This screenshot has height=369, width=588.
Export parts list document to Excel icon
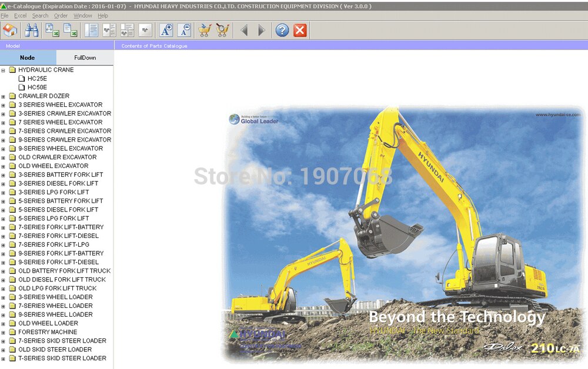[71, 31]
